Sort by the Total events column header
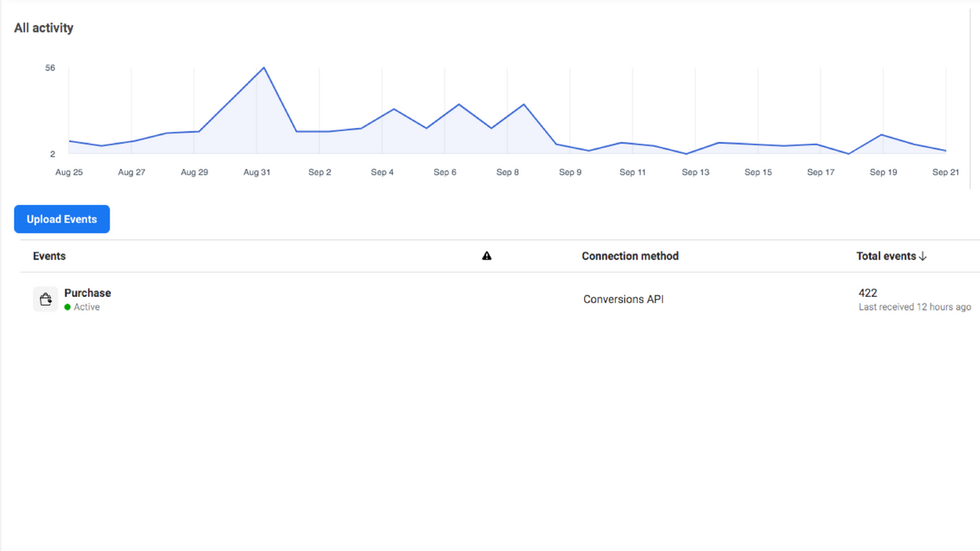Viewport: 980px width, 551px height. [892, 256]
